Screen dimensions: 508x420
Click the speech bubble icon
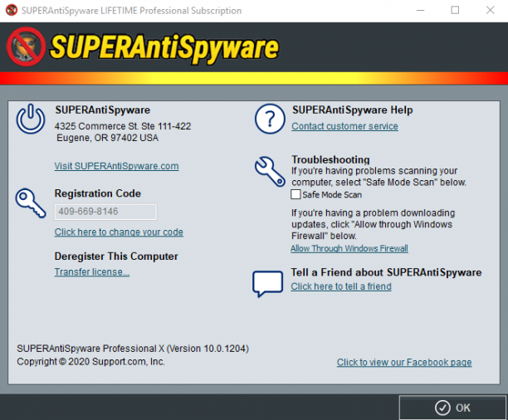point(267,284)
